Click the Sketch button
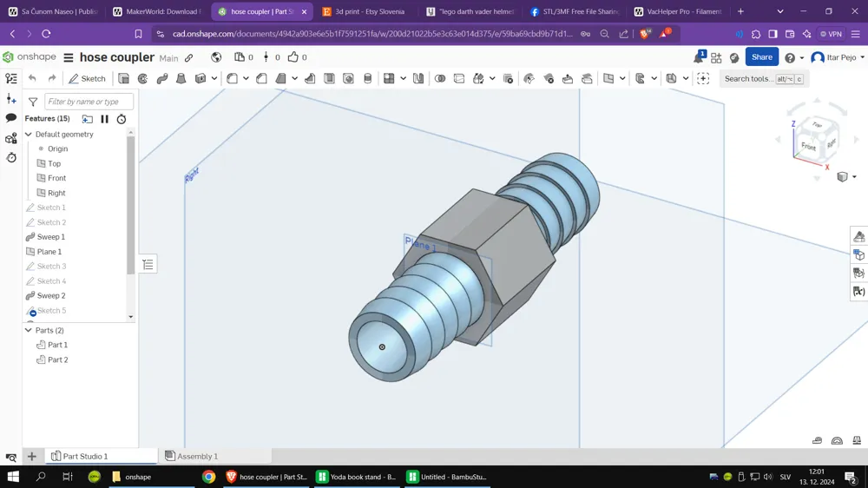The image size is (868, 488). (87, 79)
